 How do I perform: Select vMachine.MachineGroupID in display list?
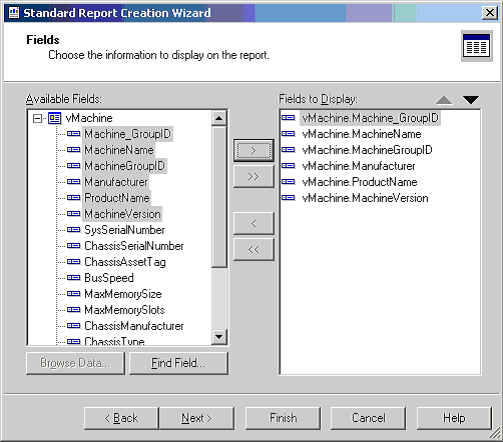[x=367, y=150]
